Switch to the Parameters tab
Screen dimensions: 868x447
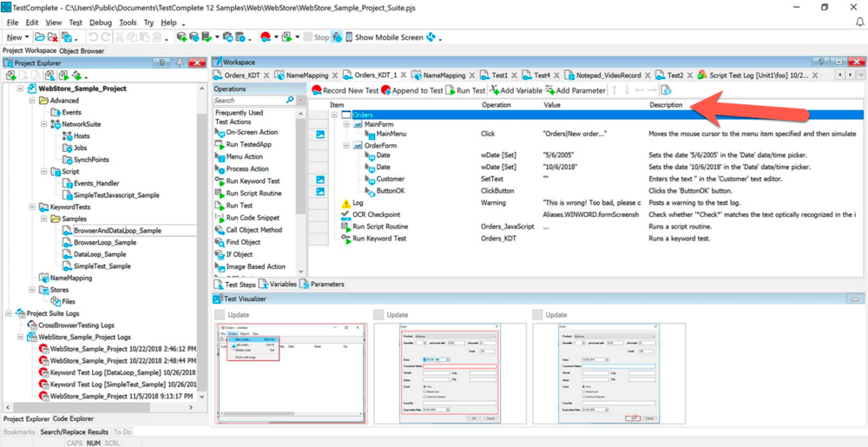tap(322, 285)
